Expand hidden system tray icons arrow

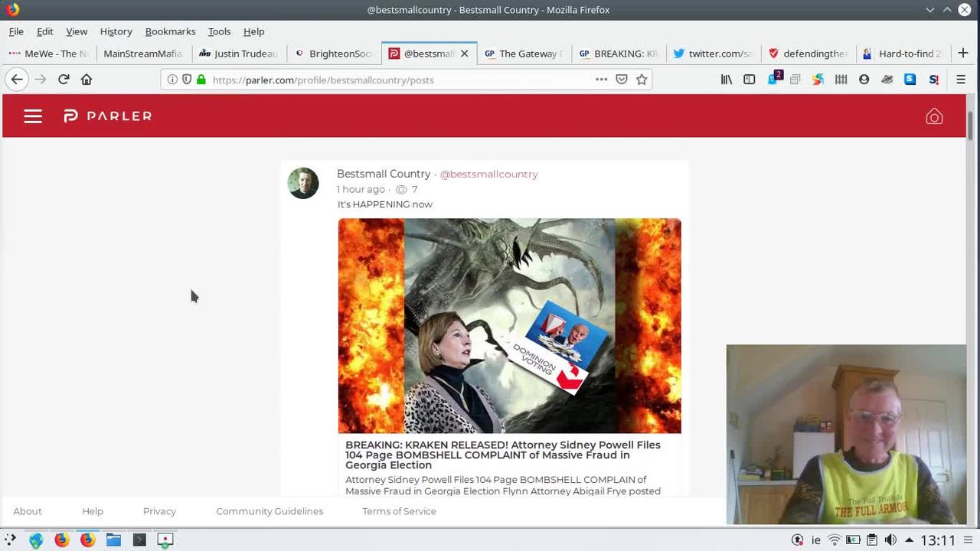[x=909, y=540]
